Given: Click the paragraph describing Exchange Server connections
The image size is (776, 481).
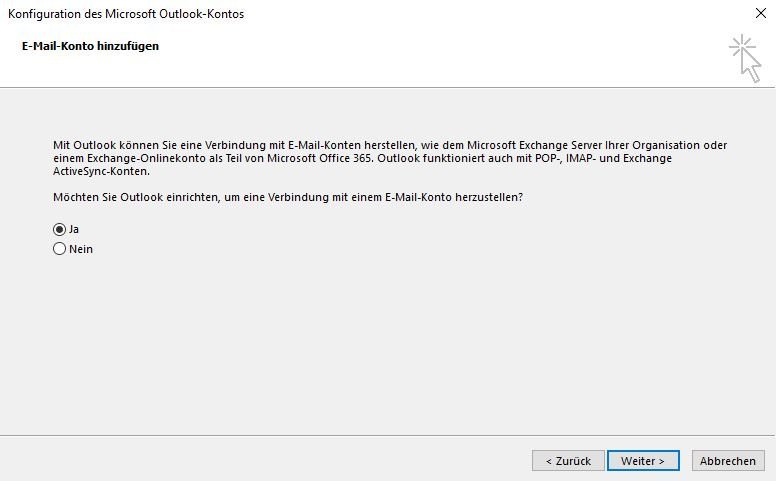Looking at the screenshot, I should coord(389,158).
